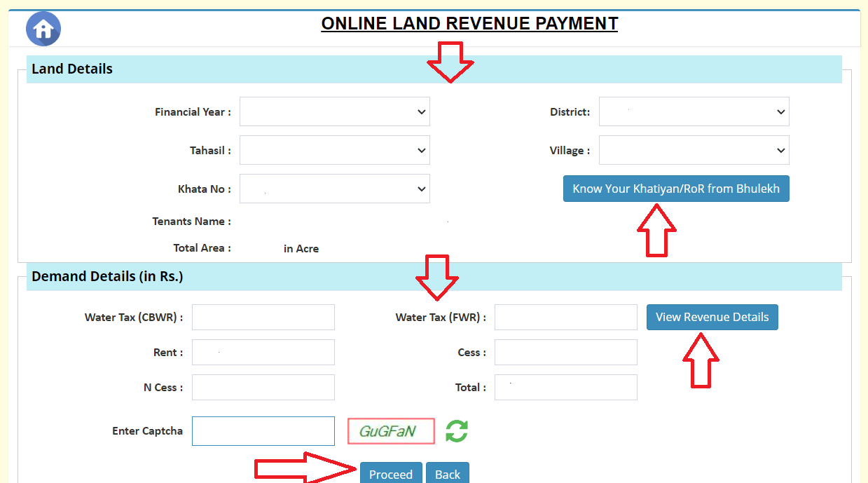Expand the District dropdown

point(694,112)
